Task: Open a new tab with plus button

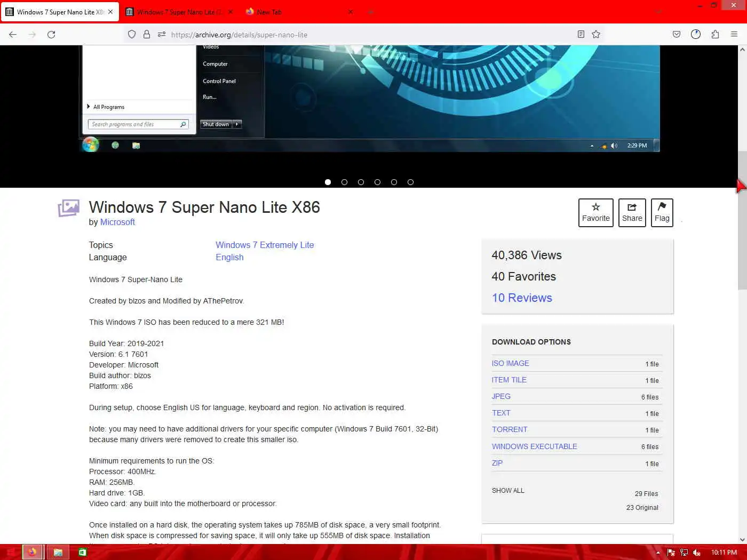Action: pyautogui.click(x=370, y=12)
